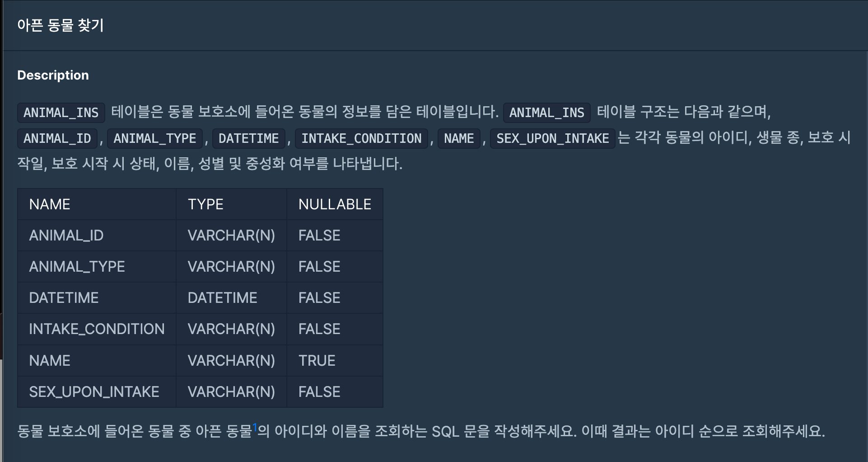Select the SEX_UPON_INTAKE inline code tag
The height and width of the screenshot is (462, 868).
(x=553, y=138)
